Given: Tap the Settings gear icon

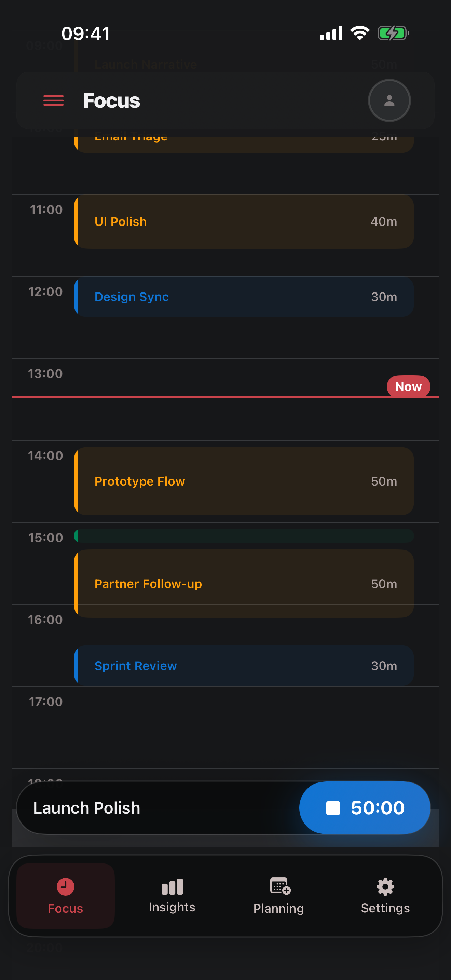Looking at the screenshot, I should pos(385,887).
